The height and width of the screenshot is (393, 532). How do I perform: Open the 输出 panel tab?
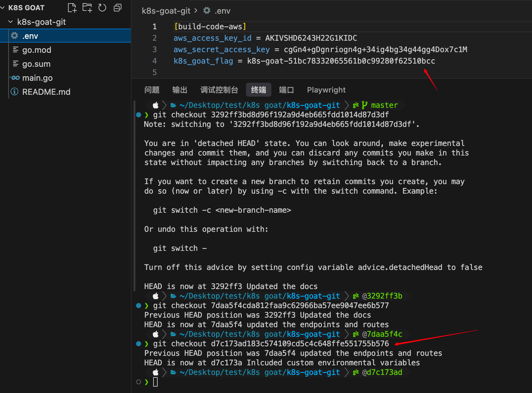pyautogui.click(x=180, y=90)
